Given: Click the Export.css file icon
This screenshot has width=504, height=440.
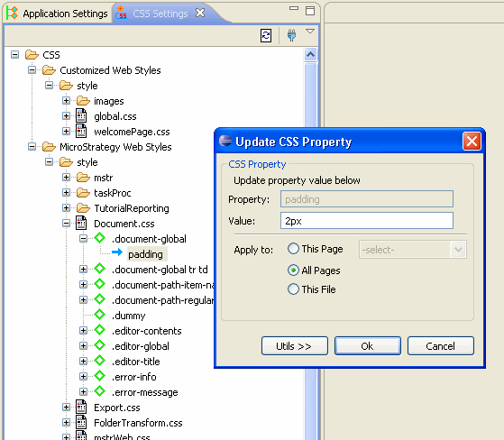Looking at the screenshot, I should (x=81, y=407).
